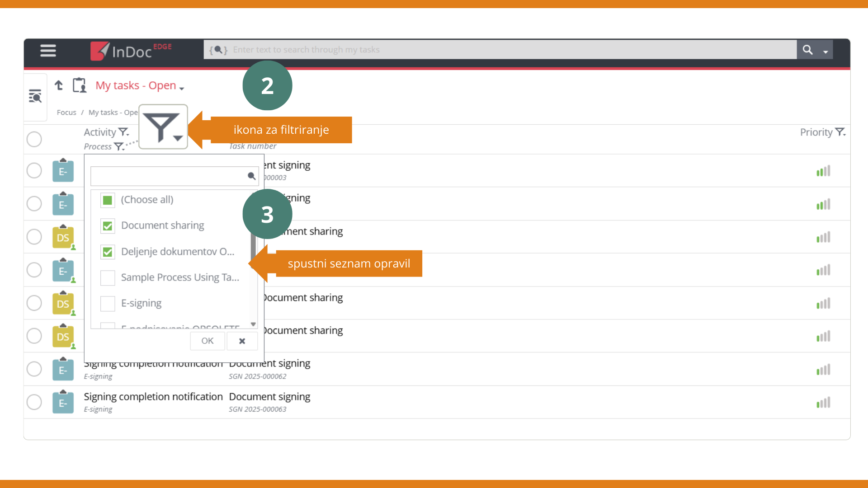Uncheck the Document sharing checkbox
868x488 pixels.
coord(108,226)
